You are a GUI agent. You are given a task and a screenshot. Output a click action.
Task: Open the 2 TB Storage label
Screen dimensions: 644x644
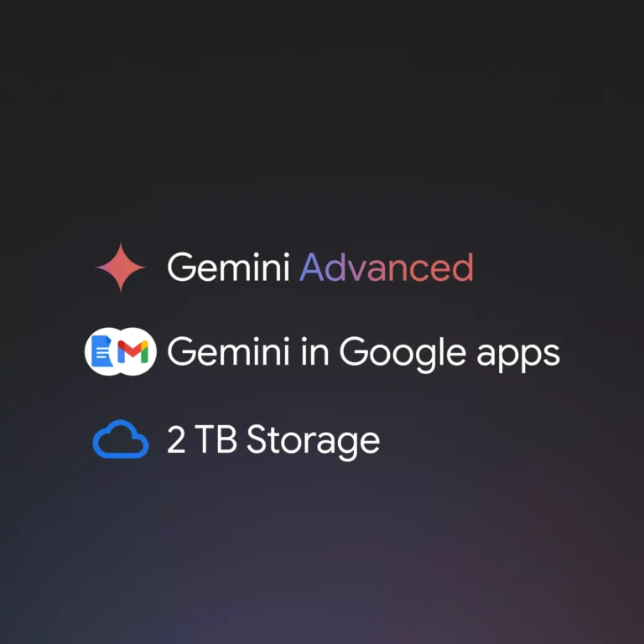[273, 442]
